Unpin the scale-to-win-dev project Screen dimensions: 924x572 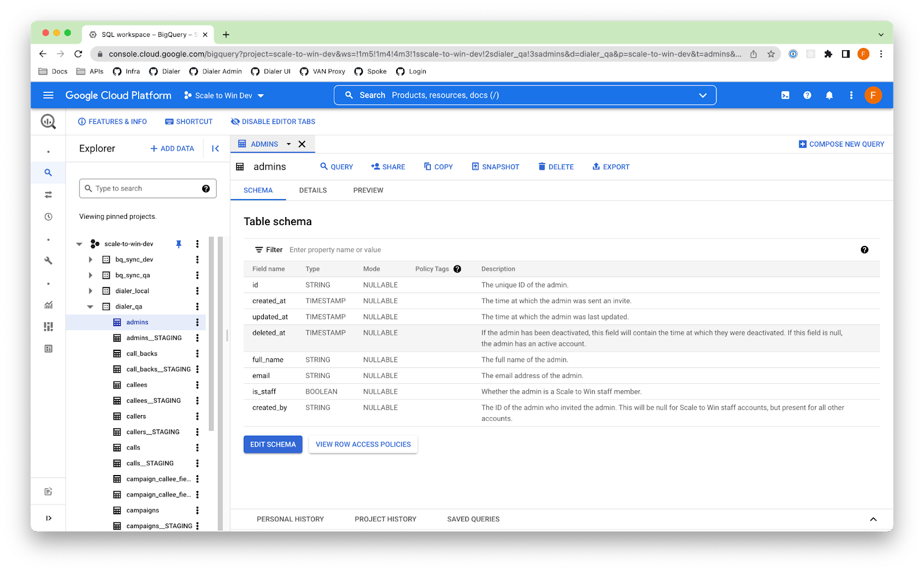click(179, 244)
